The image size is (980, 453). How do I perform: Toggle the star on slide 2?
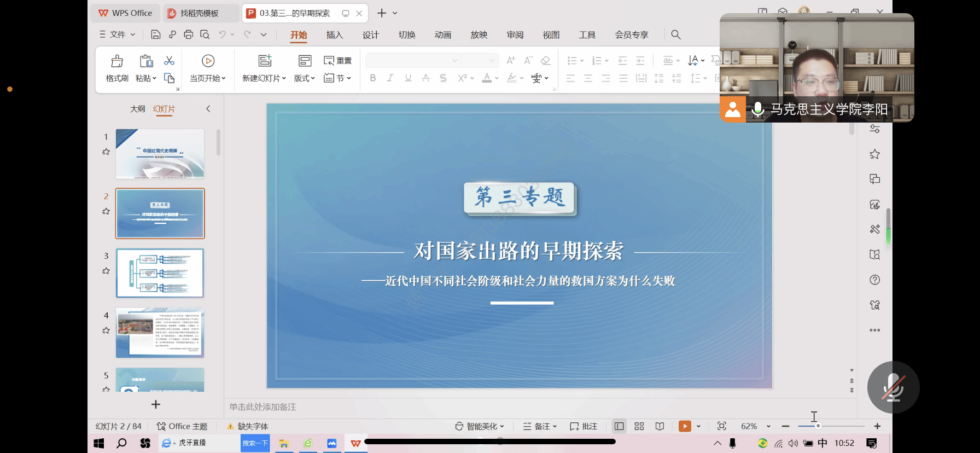[x=106, y=211]
